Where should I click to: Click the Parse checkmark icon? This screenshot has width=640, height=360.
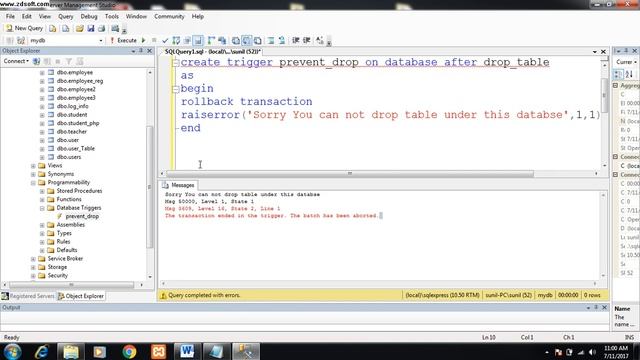click(165, 40)
